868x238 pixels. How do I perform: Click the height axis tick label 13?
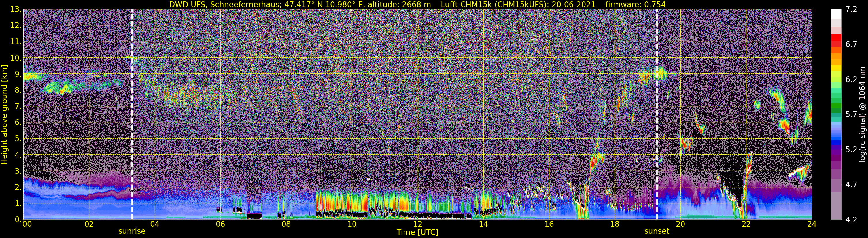pos(16,9)
